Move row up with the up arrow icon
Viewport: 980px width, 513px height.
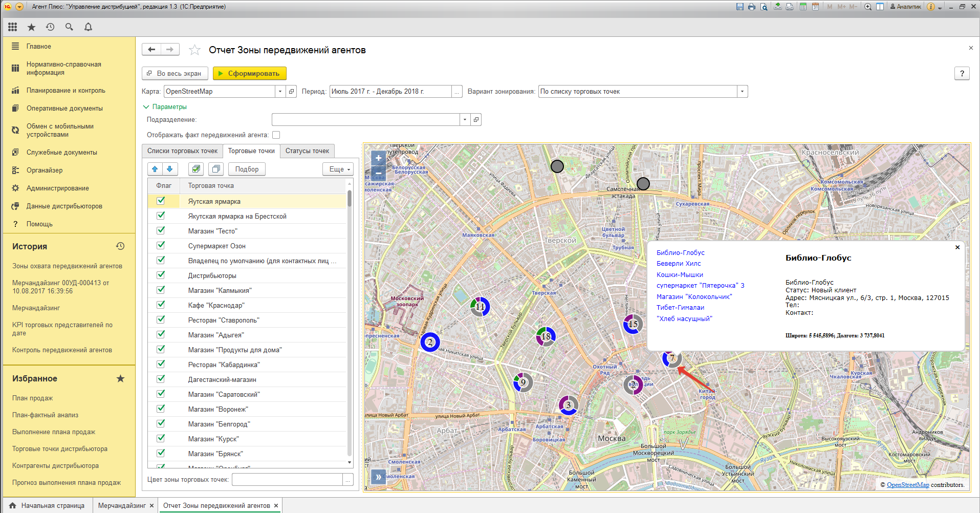(x=155, y=169)
